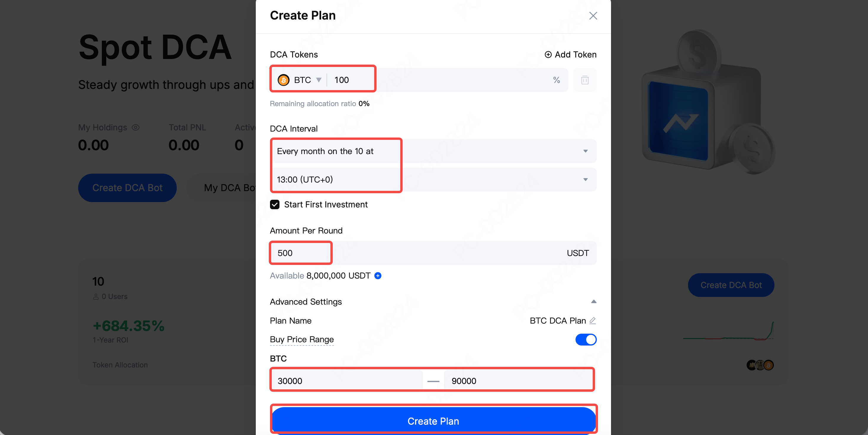Open the monthly interval day dropdown
868x435 pixels.
585,151
